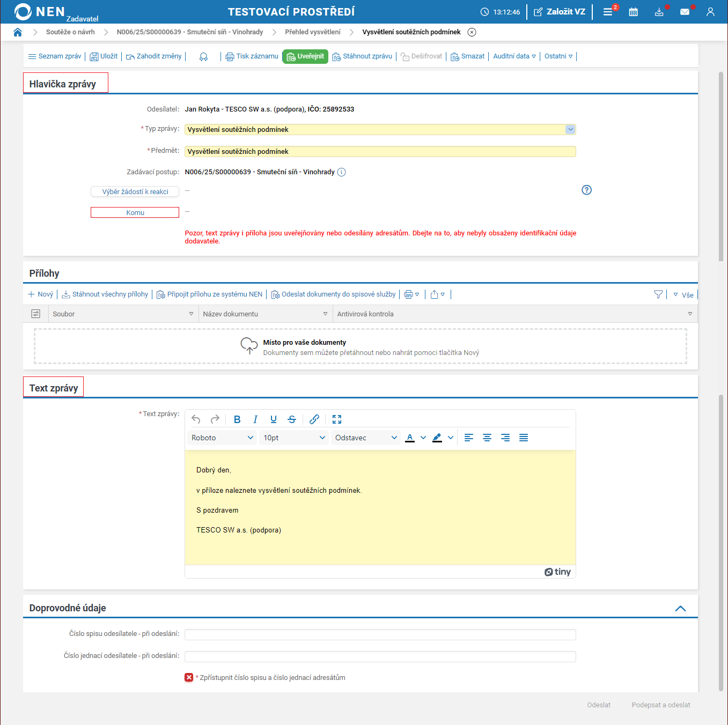
Task: Align text to the left
Action: point(469,438)
